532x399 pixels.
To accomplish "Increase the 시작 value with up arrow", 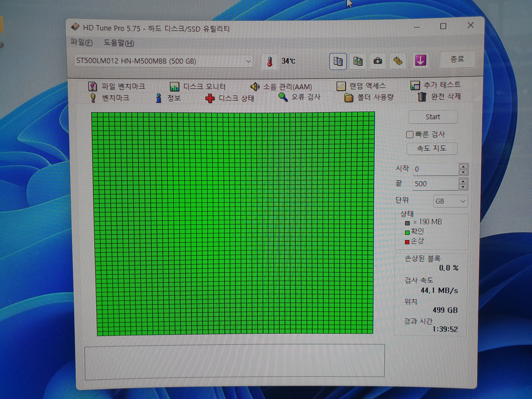I will (463, 166).
